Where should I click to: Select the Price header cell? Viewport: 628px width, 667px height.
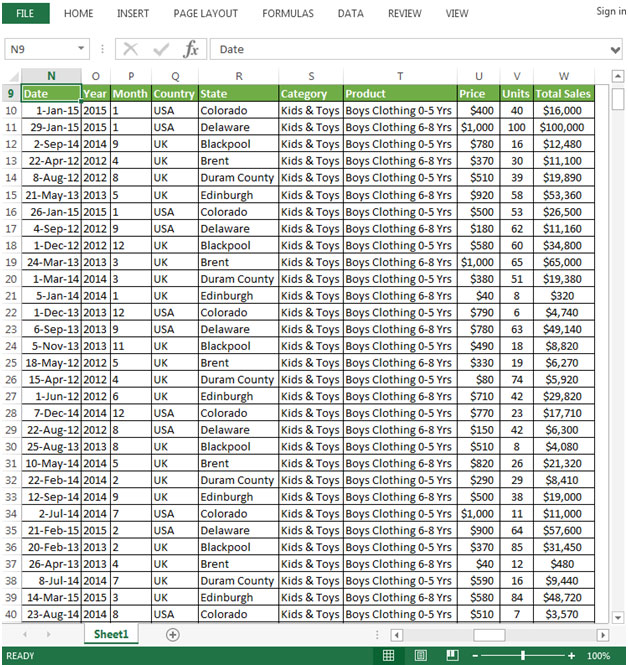tap(479, 94)
